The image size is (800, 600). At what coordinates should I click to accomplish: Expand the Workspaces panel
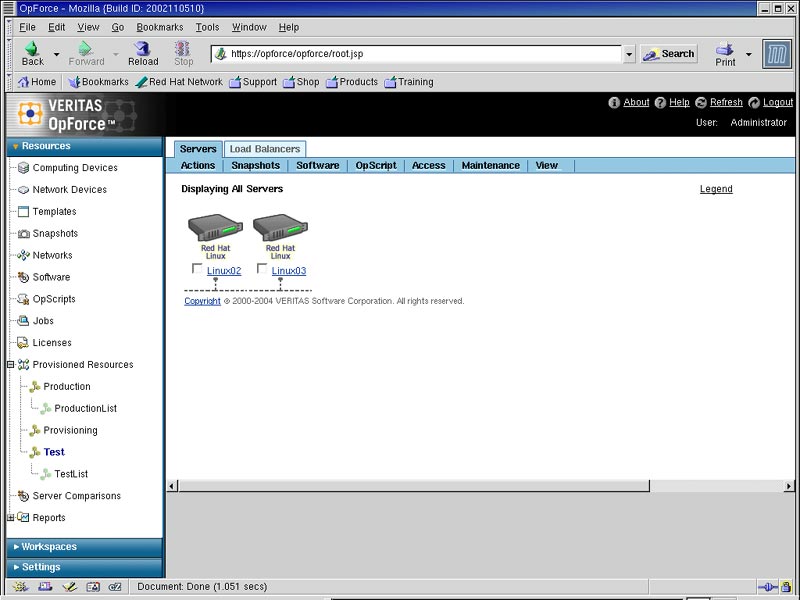85,547
